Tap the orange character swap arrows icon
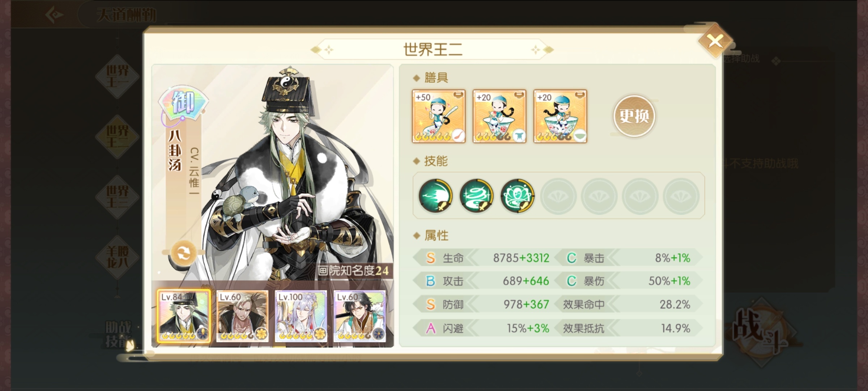This screenshot has height=391, width=868. (x=183, y=253)
